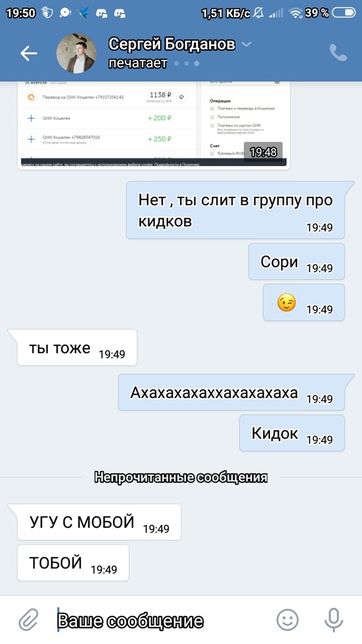Expand the chevron next to Сергей Богданов
The image size is (362, 644).
click(x=246, y=44)
